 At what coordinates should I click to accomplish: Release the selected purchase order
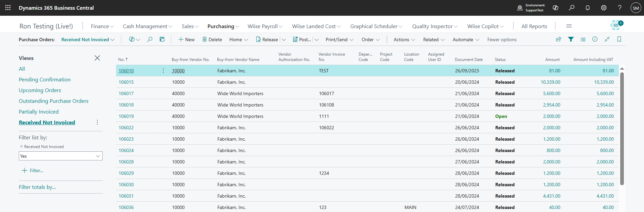[x=267, y=40]
